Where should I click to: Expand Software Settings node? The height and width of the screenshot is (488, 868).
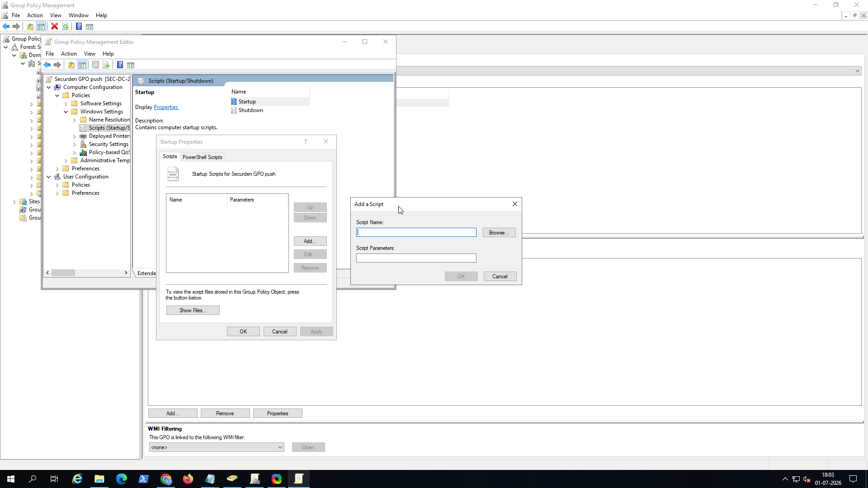coord(66,103)
